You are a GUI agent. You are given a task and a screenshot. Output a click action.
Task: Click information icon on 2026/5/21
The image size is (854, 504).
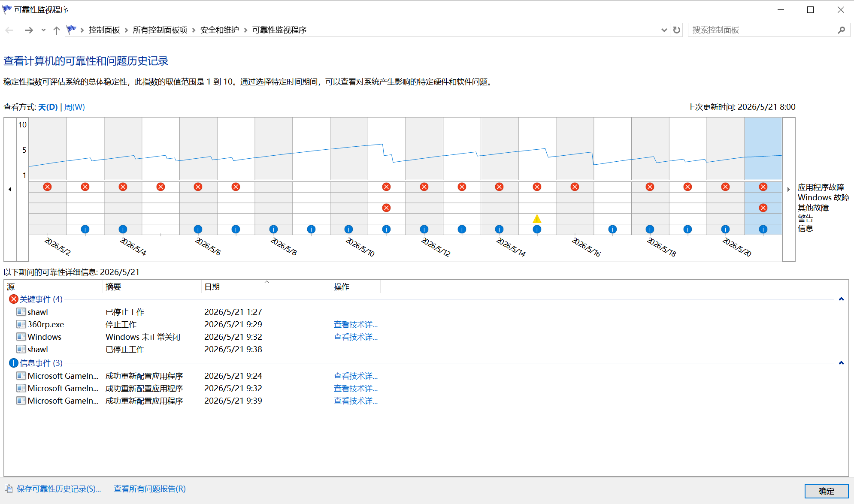(763, 229)
